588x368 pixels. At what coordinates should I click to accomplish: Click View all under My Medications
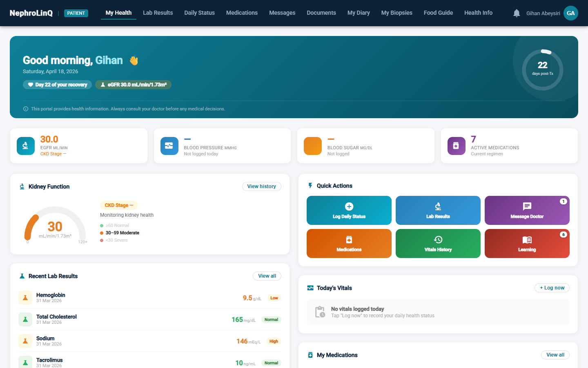click(x=555, y=355)
